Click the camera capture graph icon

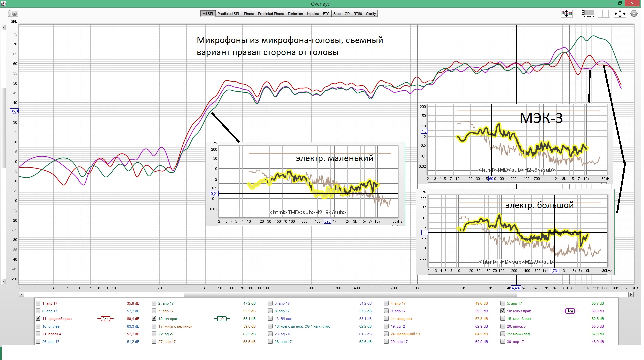[x=13, y=14]
